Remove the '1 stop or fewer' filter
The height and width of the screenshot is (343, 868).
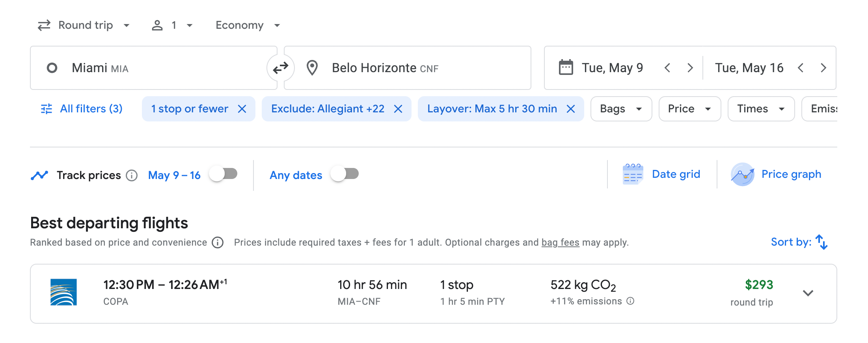[x=242, y=109]
